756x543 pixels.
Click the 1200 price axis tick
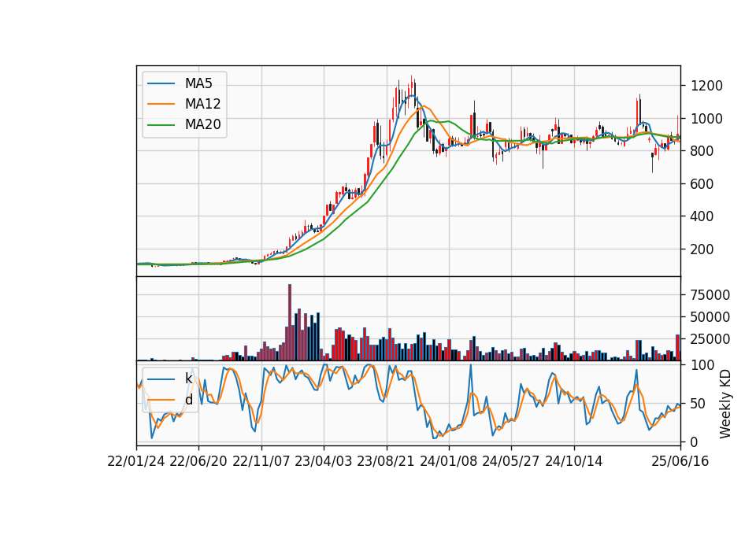pyautogui.click(x=706, y=87)
